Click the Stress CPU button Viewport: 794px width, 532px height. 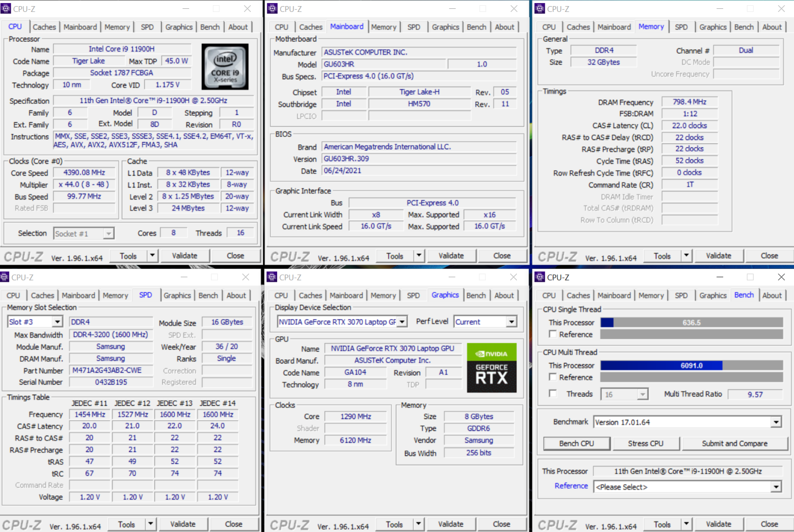pos(645,444)
